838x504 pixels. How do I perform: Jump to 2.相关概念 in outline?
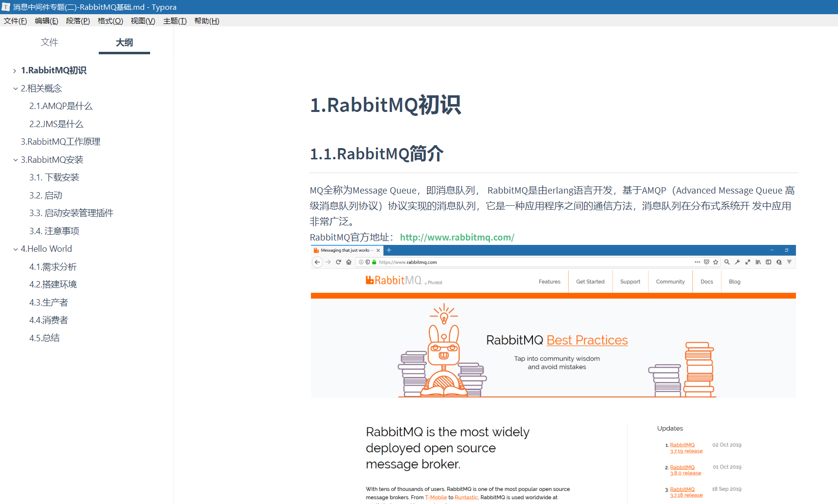(x=41, y=88)
